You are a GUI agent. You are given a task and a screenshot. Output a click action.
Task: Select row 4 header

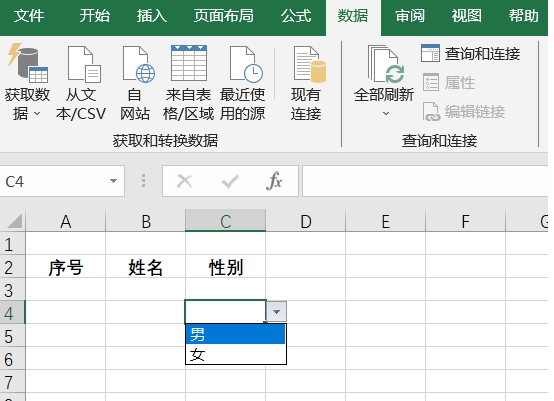12,313
